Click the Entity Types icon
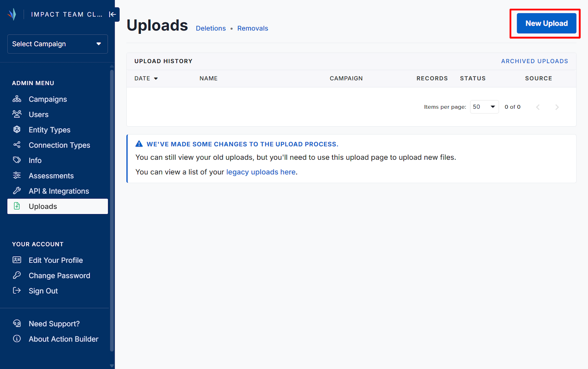The image size is (588, 369). (17, 130)
